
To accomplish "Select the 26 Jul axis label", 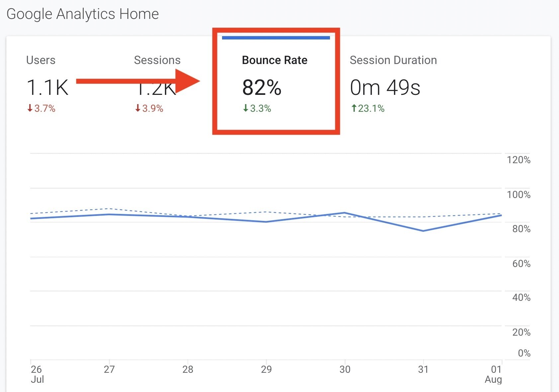I will coord(37,375).
